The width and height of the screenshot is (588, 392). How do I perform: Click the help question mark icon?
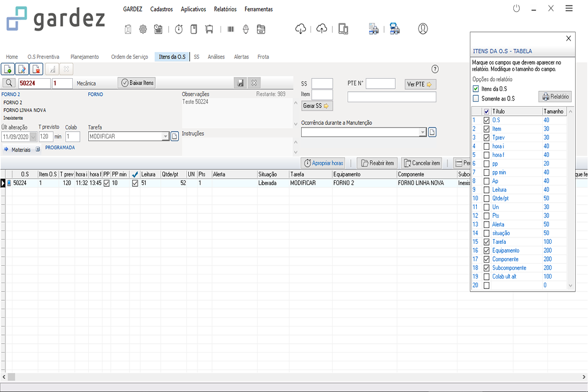[x=435, y=69]
